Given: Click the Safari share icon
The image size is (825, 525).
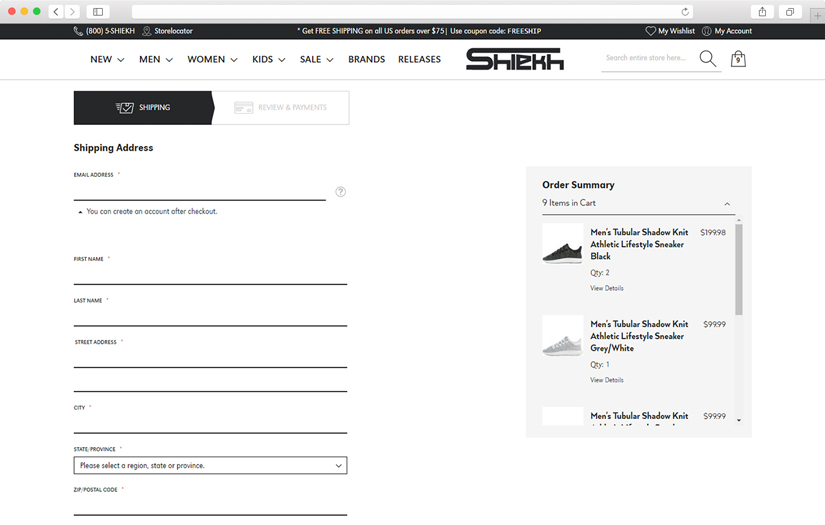Looking at the screenshot, I should pyautogui.click(x=762, y=12).
